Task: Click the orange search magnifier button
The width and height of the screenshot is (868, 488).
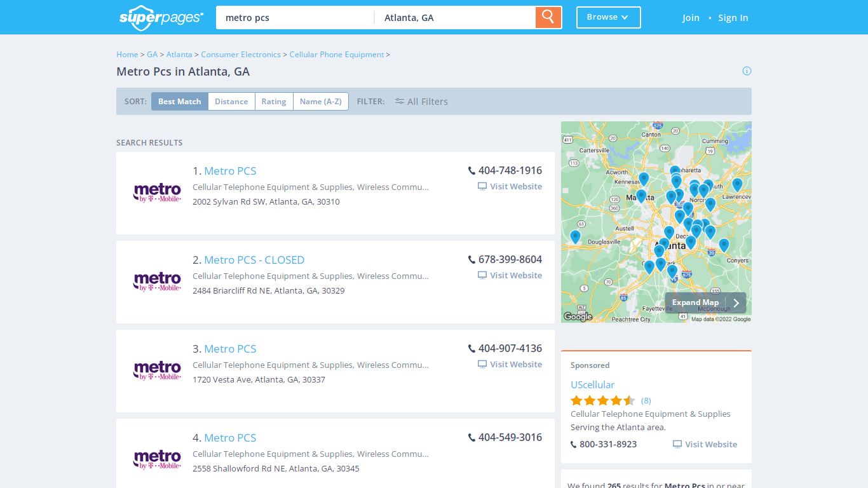Action: (548, 17)
